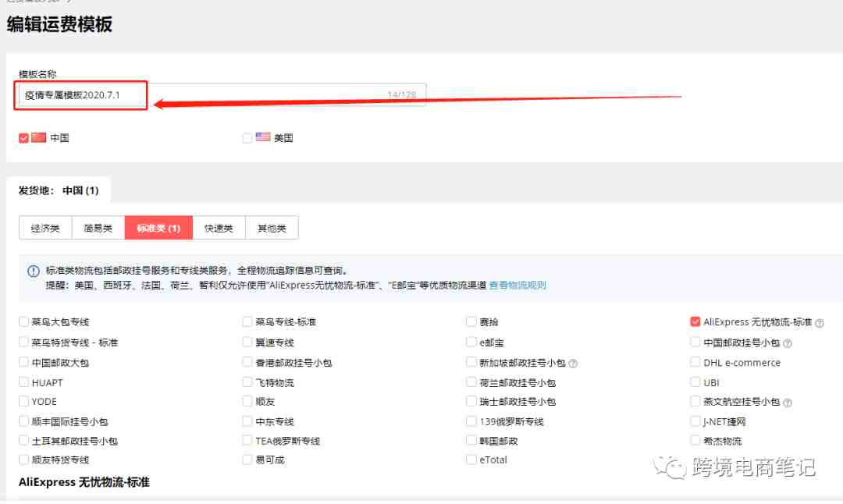Image resolution: width=843 pixels, height=504 pixels.
Task: Check the 美国 shipping origin checkbox
Action: click(247, 138)
